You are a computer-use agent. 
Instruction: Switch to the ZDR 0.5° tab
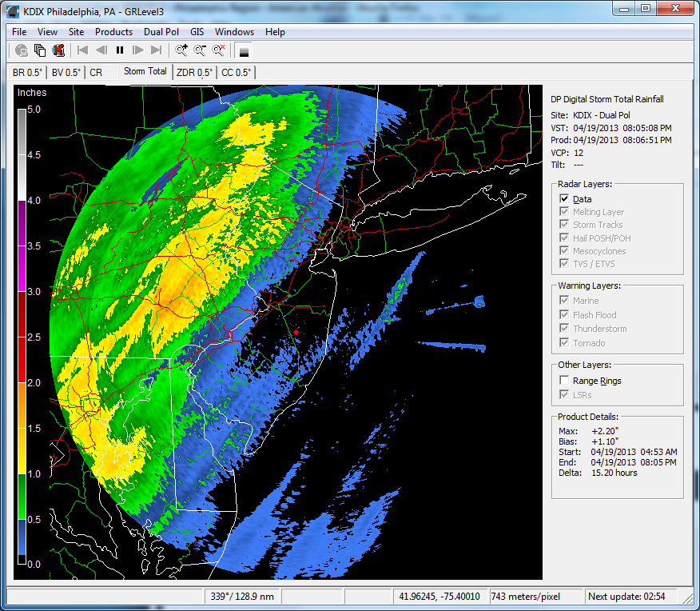pos(194,72)
